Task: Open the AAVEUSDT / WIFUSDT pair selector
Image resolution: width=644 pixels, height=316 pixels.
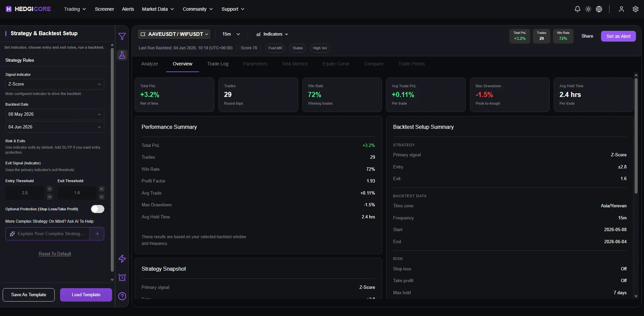Action: 174,34
